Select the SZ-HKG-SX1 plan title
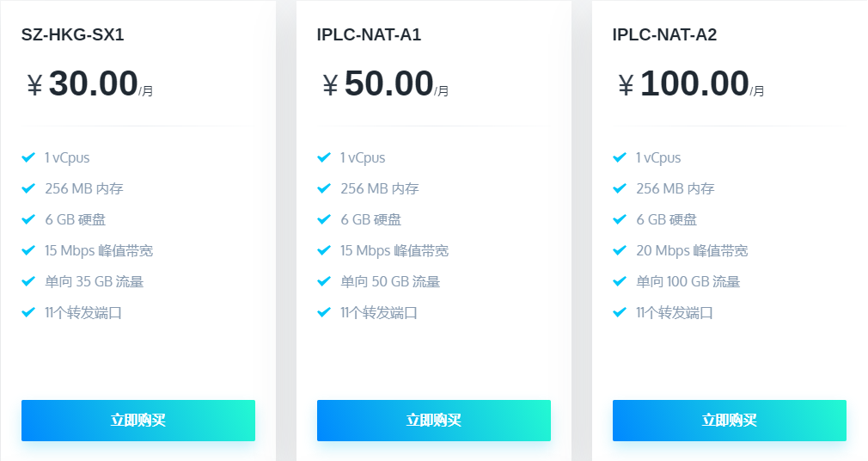 click(73, 35)
